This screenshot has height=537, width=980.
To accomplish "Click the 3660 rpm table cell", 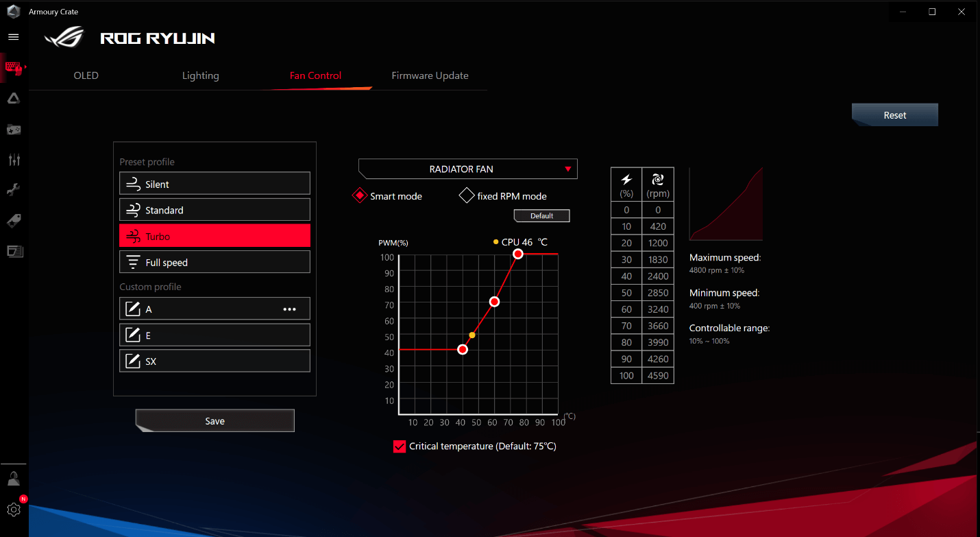I will click(x=658, y=326).
